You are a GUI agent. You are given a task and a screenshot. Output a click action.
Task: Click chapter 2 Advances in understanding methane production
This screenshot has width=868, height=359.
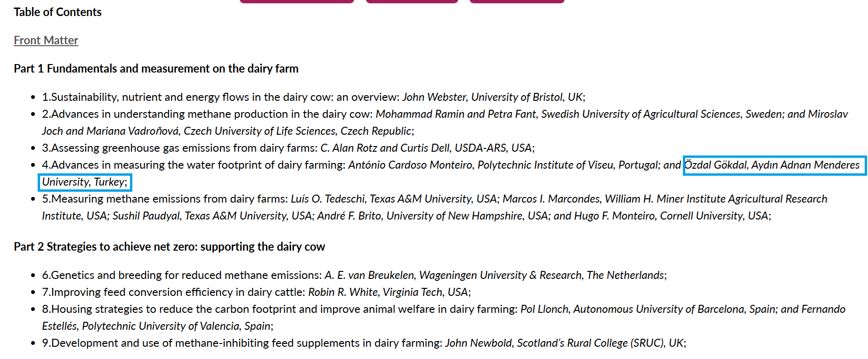coord(207,114)
